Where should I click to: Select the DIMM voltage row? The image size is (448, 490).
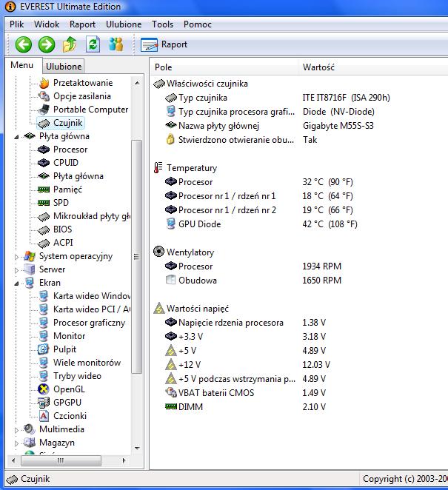pos(245,407)
